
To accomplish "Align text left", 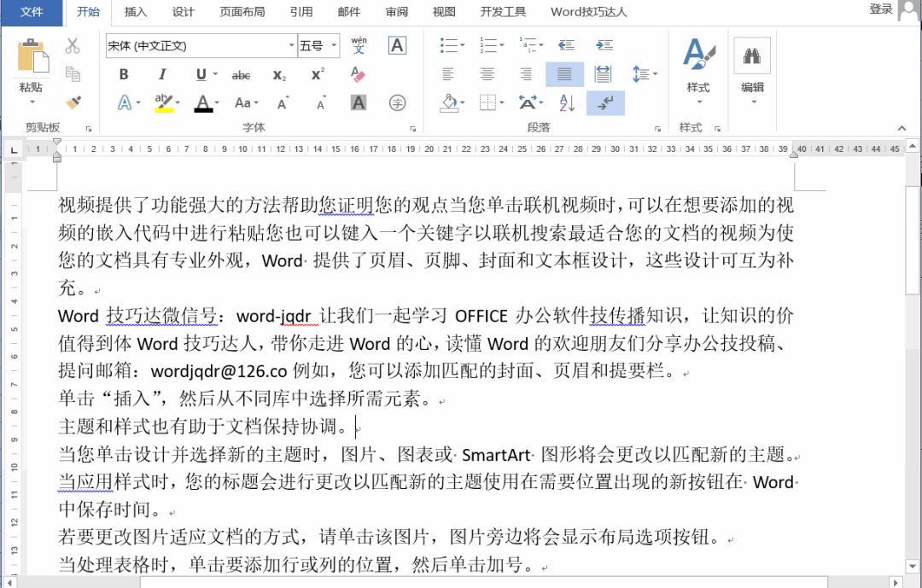I will pos(448,74).
